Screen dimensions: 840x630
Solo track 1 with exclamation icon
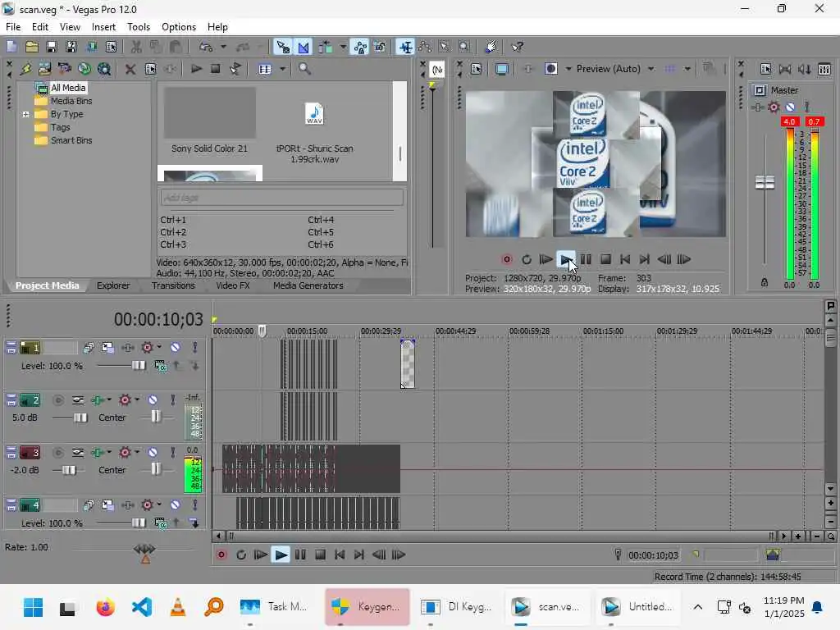click(x=195, y=347)
